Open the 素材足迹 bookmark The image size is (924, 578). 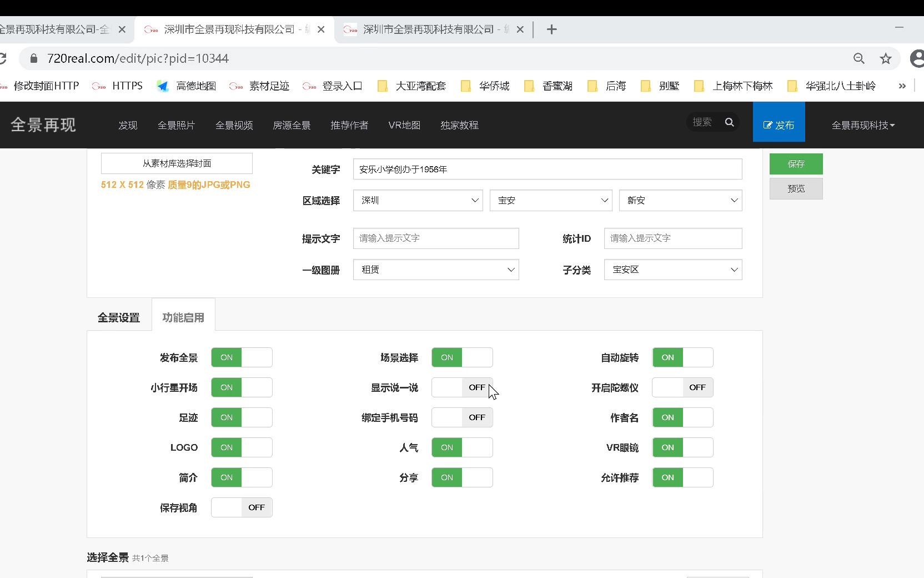[259, 86]
